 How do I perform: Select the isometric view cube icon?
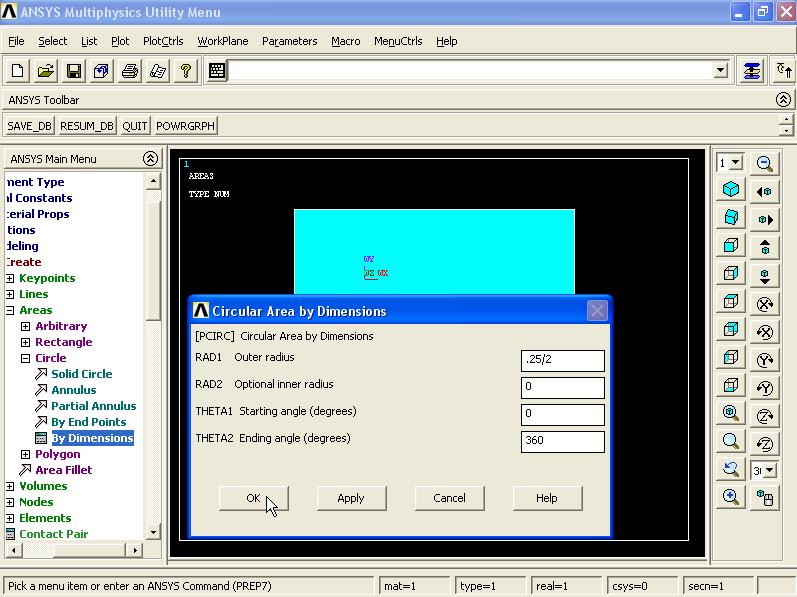click(x=730, y=190)
